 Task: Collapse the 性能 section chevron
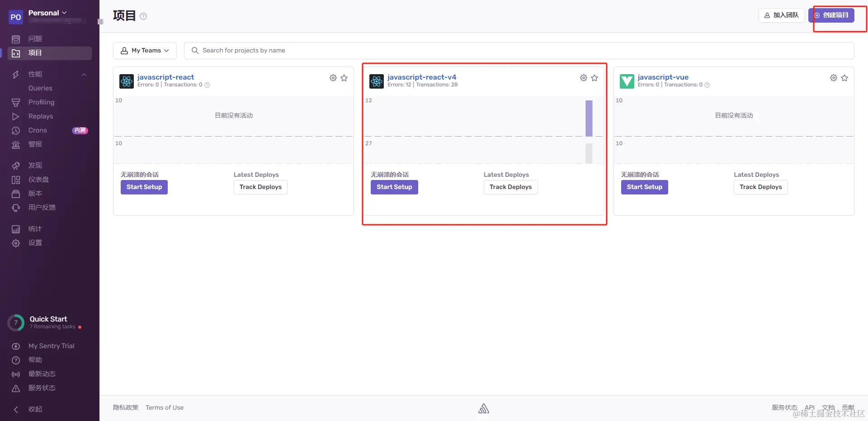[x=84, y=75]
